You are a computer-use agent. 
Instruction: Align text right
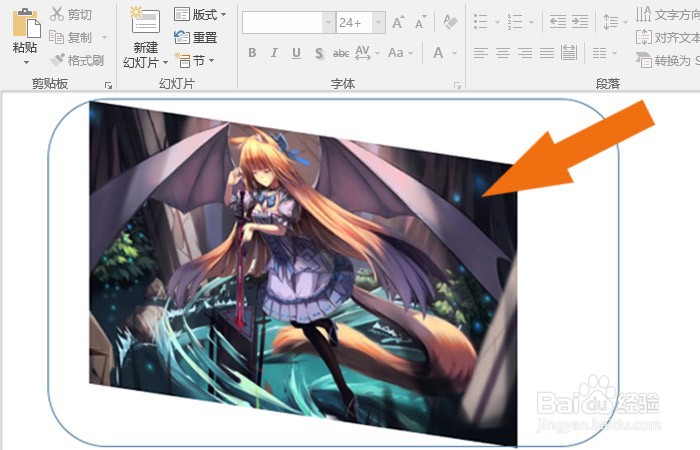525,53
